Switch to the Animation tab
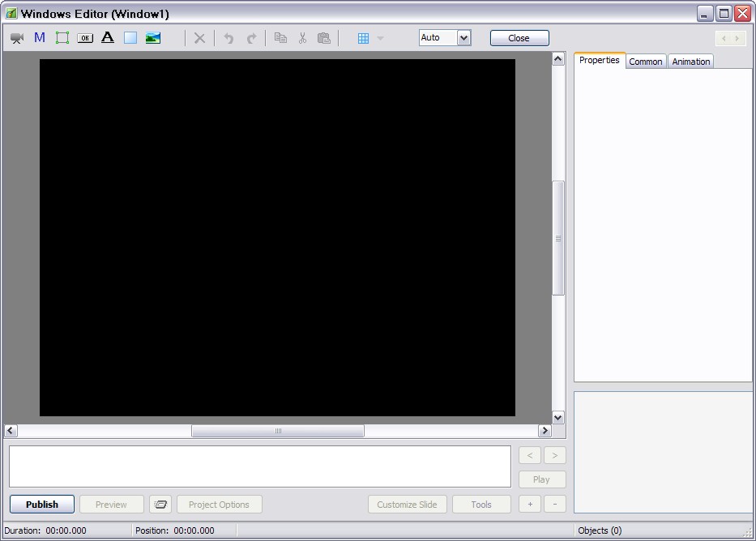756x541 pixels. [x=691, y=62]
